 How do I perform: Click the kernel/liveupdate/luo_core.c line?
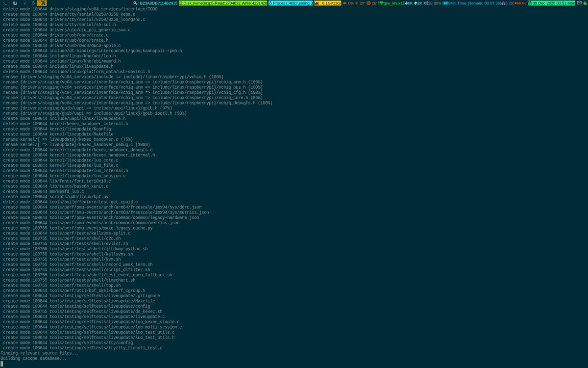point(60,160)
